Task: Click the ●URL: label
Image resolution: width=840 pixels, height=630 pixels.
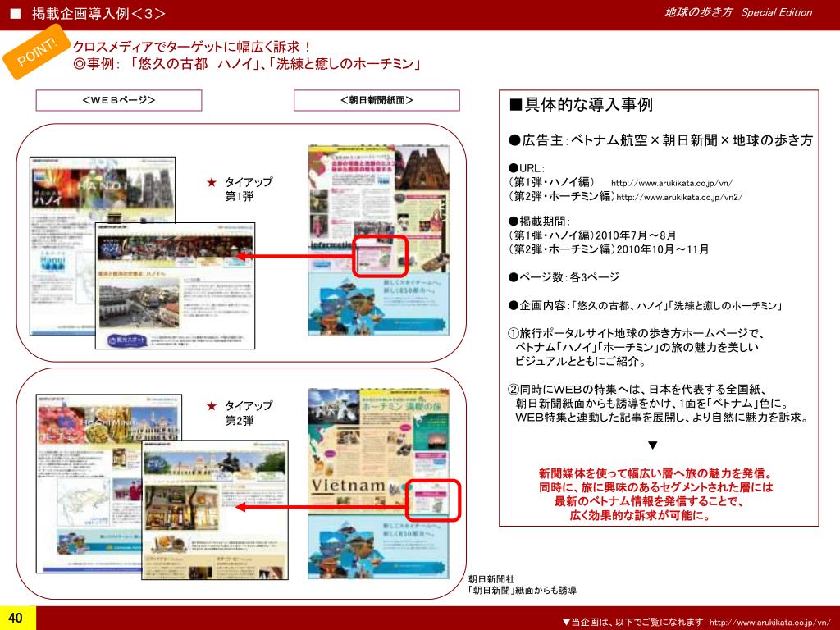Action: tap(526, 168)
